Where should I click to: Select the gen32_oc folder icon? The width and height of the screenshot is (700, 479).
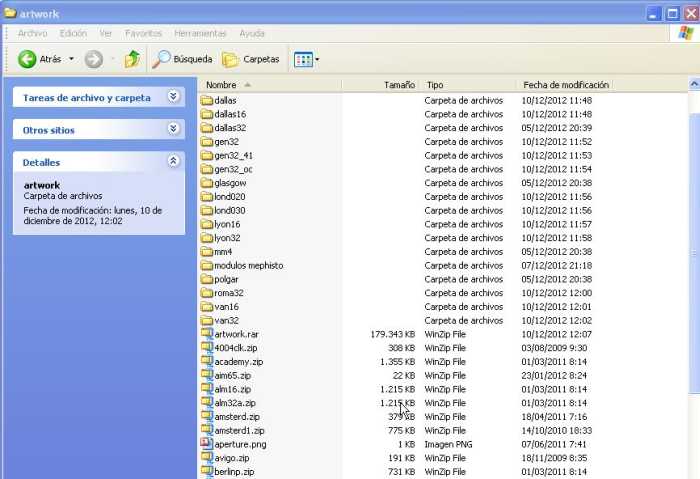coord(207,169)
